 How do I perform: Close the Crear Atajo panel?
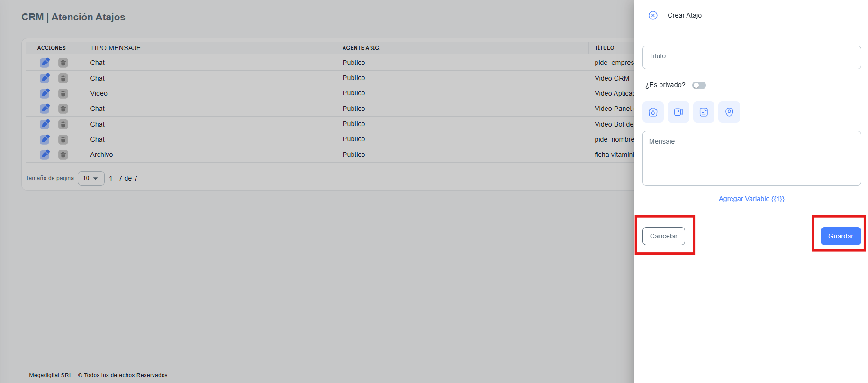(x=653, y=15)
